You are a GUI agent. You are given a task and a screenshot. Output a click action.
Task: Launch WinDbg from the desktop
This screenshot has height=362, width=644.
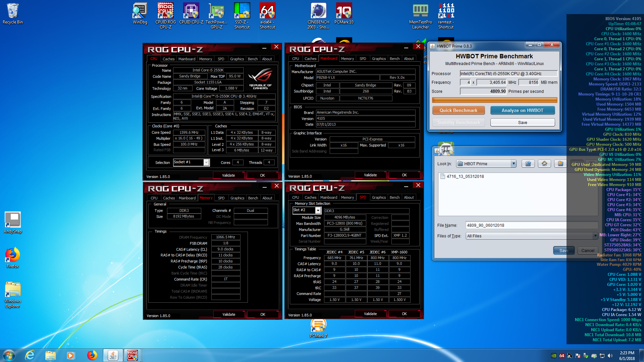point(140,14)
